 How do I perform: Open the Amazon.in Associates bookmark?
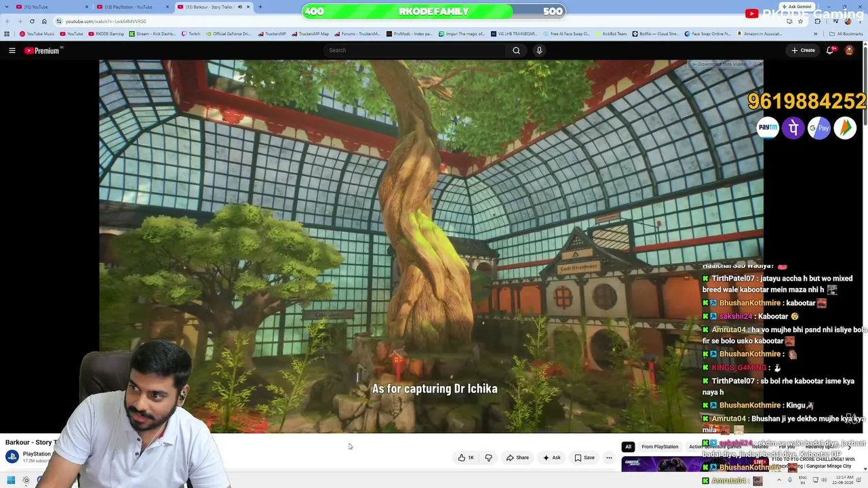click(759, 34)
